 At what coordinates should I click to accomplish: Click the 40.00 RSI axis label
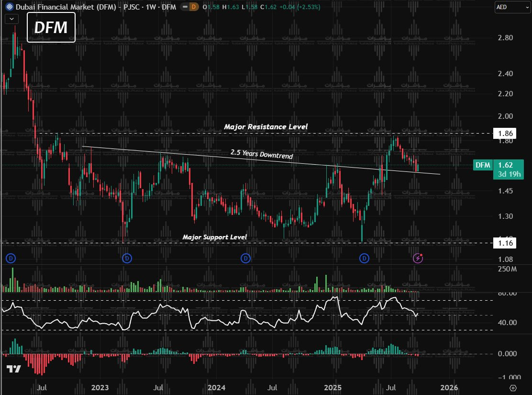(507, 323)
